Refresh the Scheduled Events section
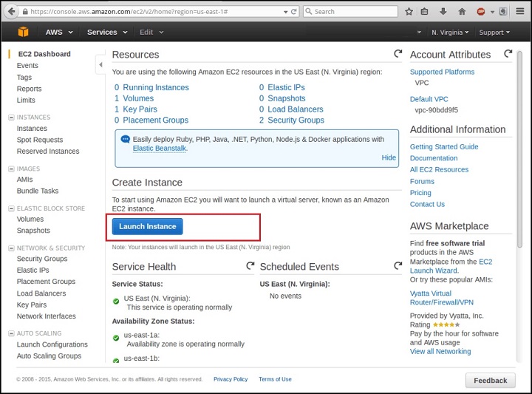 tap(398, 265)
